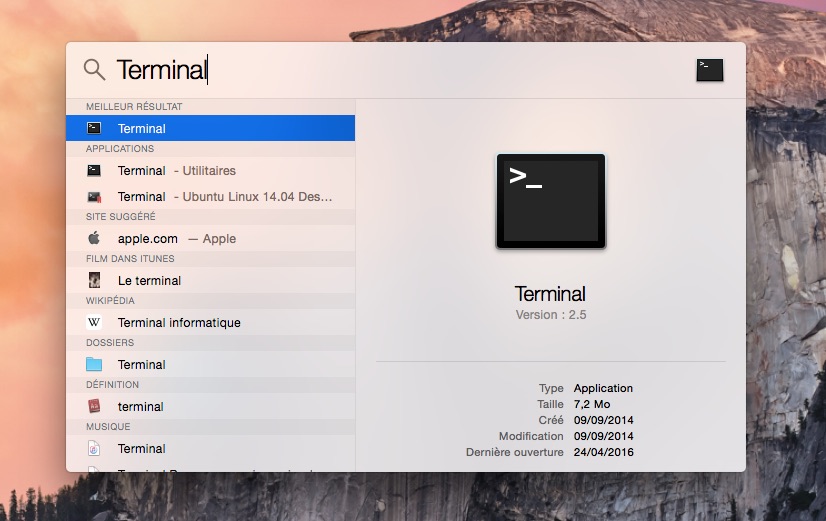The height and width of the screenshot is (521, 826).
Task: Open Terminal – Utilitaires application result
Action: [210, 171]
